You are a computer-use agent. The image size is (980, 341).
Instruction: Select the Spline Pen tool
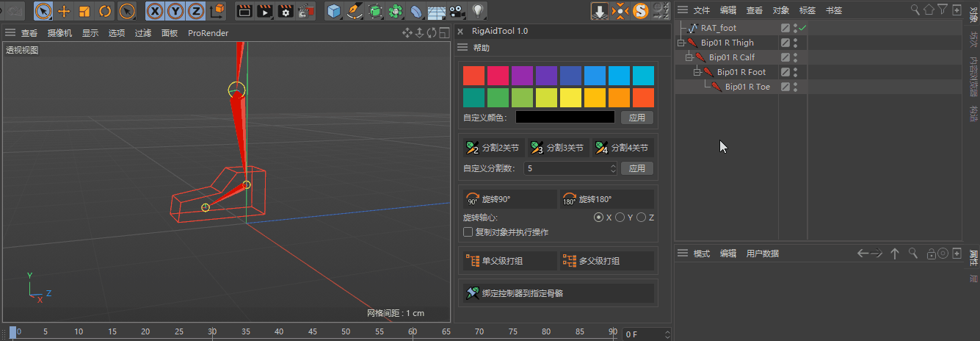click(355, 10)
